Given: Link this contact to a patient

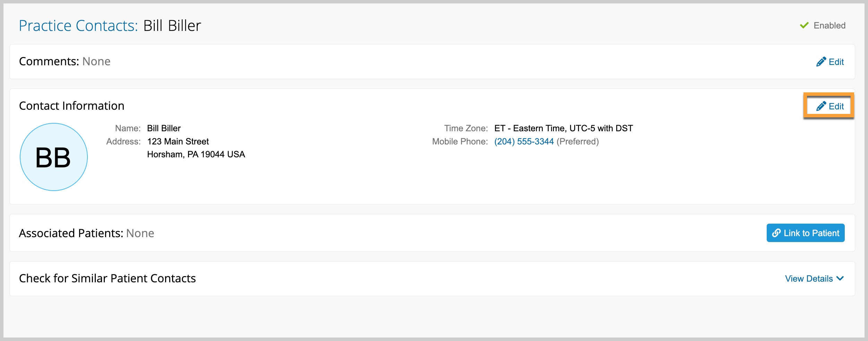Looking at the screenshot, I should pyautogui.click(x=806, y=233).
